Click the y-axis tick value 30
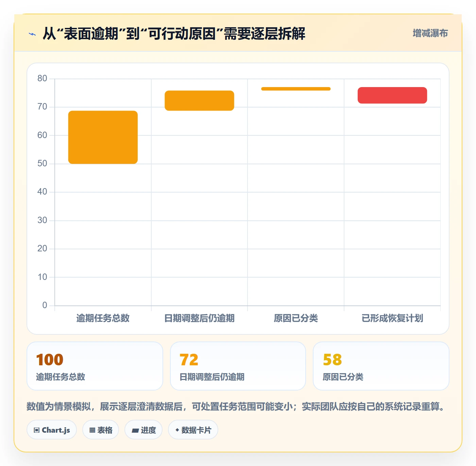Viewport: 476px width, 466px height. click(x=42, y=220)
